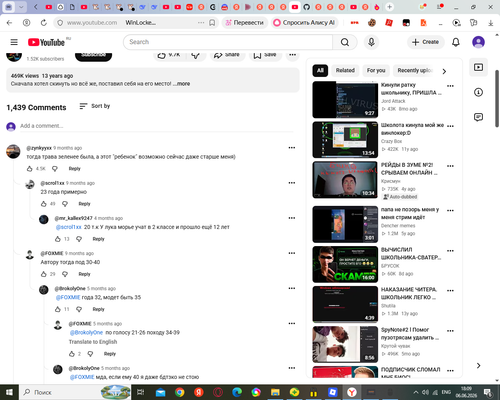Open 'РЕЙДЫ В ЗУМЕ №2' video title
This screenshot has width=500, height=400.
(x=409, y=169)
